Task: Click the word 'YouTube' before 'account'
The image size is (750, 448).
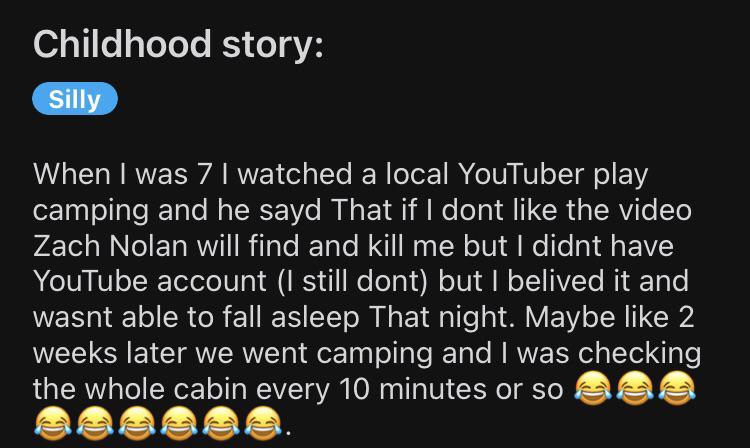Action: pos(91,281)
